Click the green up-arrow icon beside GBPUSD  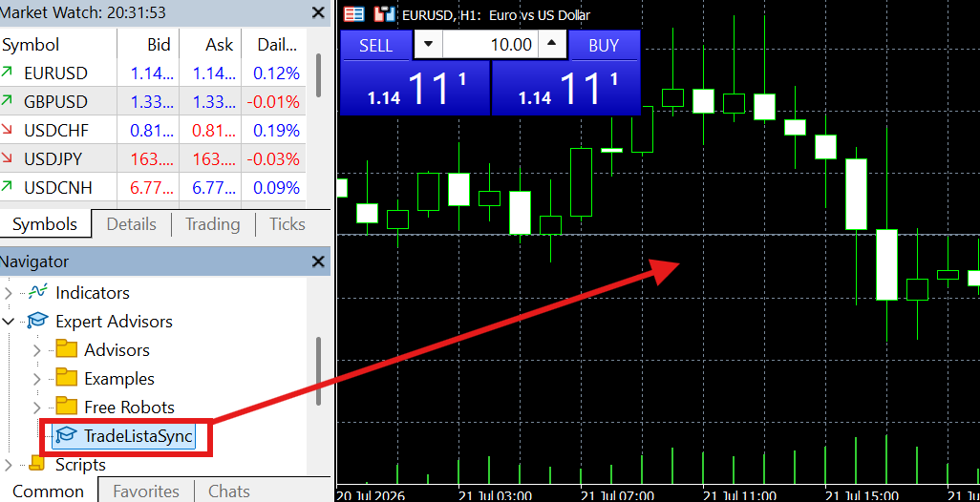tap(8, 100)
